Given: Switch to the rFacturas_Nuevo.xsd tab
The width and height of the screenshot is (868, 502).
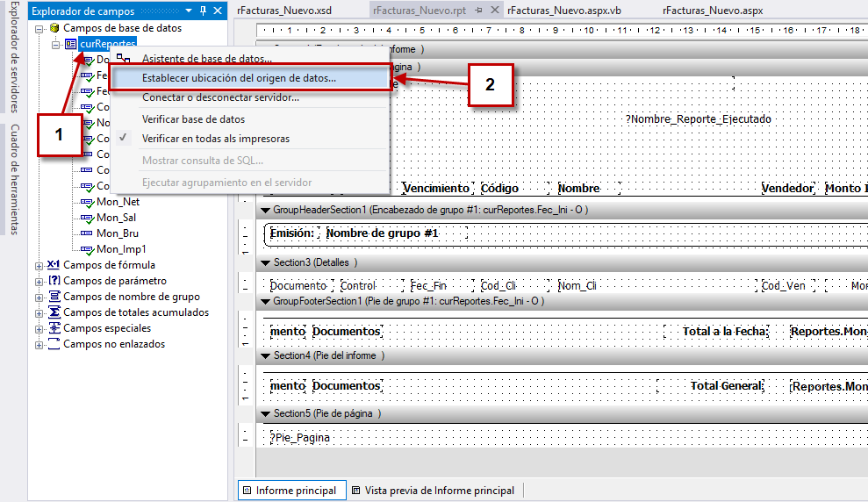Looking at the screenshot, I should coord(283,11).
